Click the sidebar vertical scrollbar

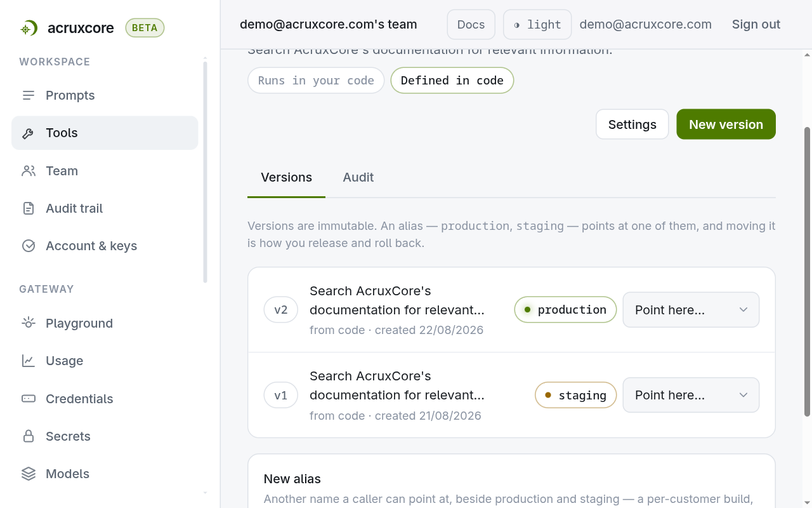(x=205, y=171)
